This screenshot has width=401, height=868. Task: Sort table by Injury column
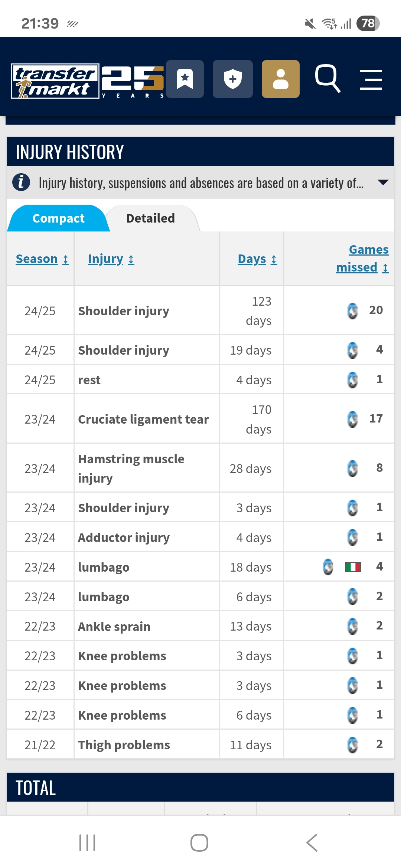pyautogui.click(x=111, y=259)
